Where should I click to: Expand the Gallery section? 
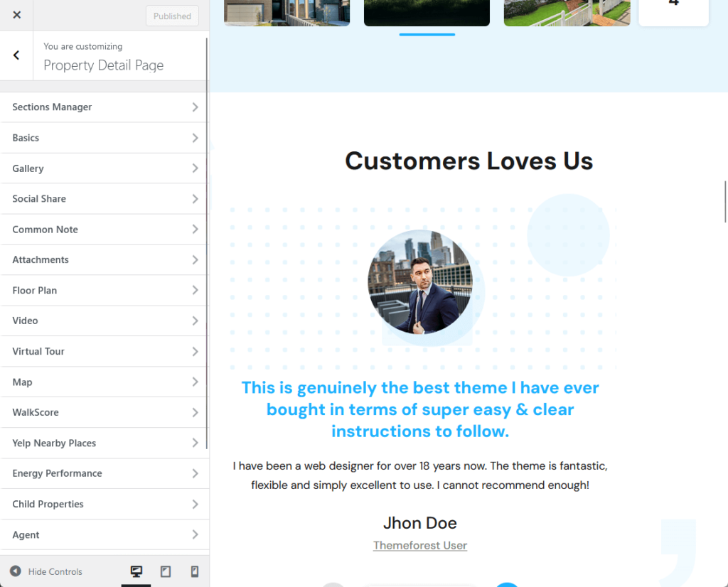coord(104,168)
